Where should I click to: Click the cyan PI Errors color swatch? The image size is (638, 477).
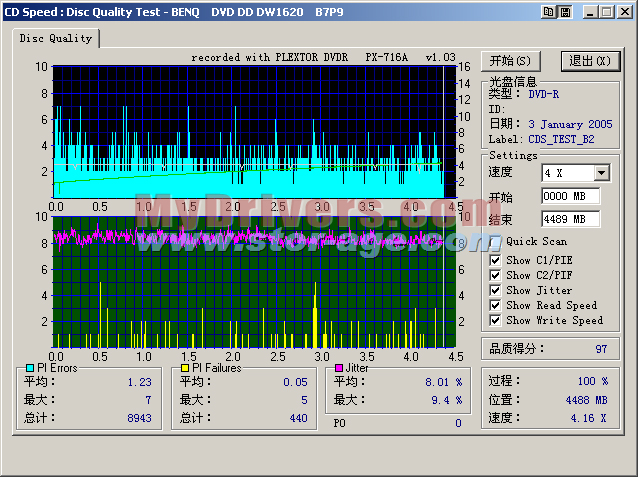pos(28,368)
